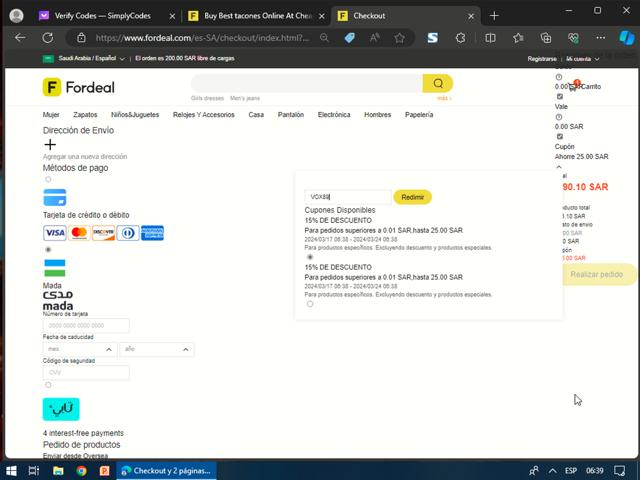Click the blue credit card icon
This screenshot has width=640, height=480.
coord(55,198)
